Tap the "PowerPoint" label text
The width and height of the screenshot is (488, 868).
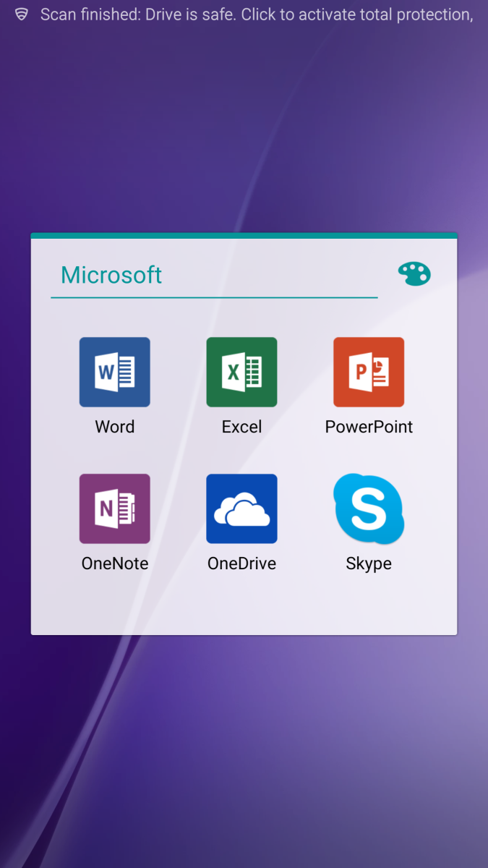coord(369,427)
